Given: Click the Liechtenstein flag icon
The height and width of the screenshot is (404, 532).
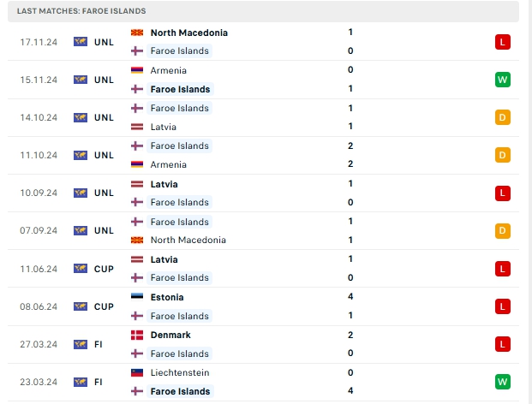Looking at the screenshot, I should click(137, 372).
